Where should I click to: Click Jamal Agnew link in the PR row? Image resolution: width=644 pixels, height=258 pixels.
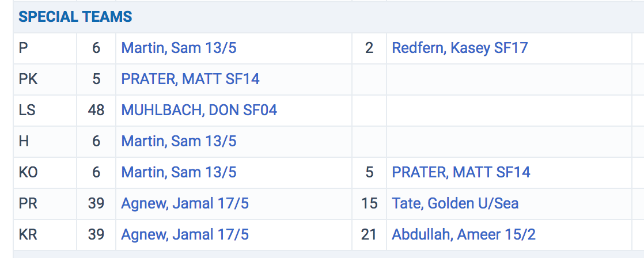click(x=185, y=203)
